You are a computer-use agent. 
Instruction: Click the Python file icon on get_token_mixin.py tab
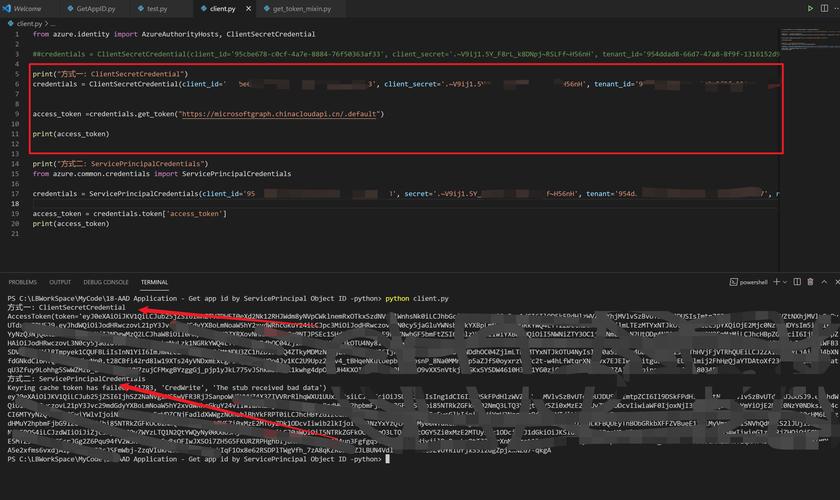coord(266,9)
